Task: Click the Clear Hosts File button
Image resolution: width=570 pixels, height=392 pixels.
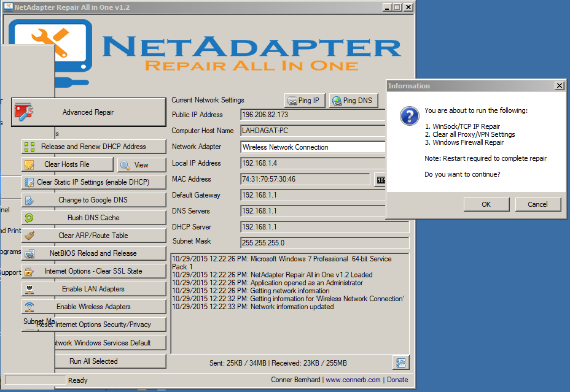Action: click(x=68, y=164)
